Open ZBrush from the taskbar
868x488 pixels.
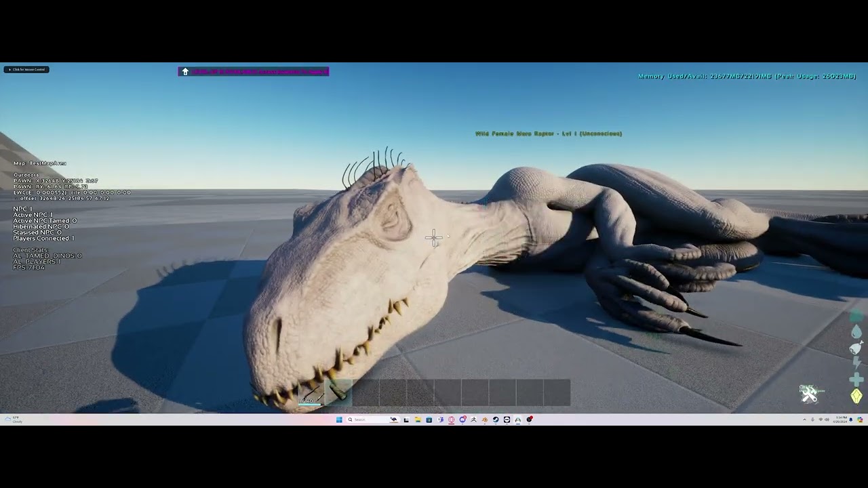point(473,420)
